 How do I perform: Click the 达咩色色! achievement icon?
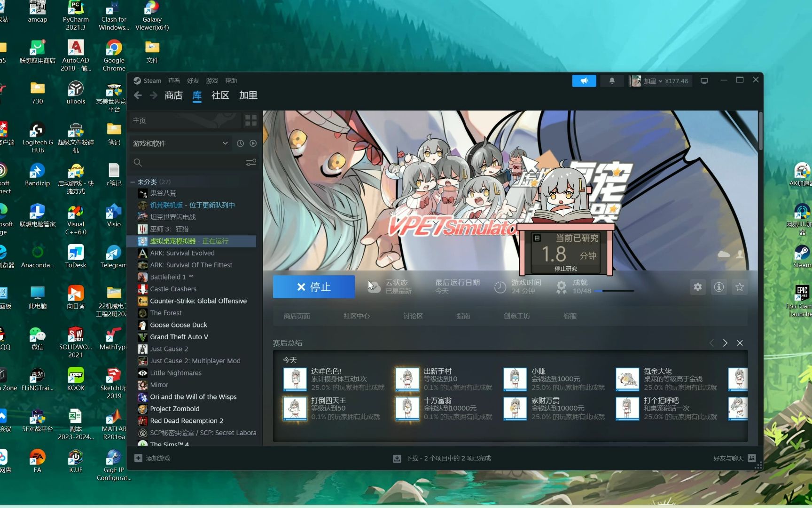pyautogui.click(x=295, y=379)
